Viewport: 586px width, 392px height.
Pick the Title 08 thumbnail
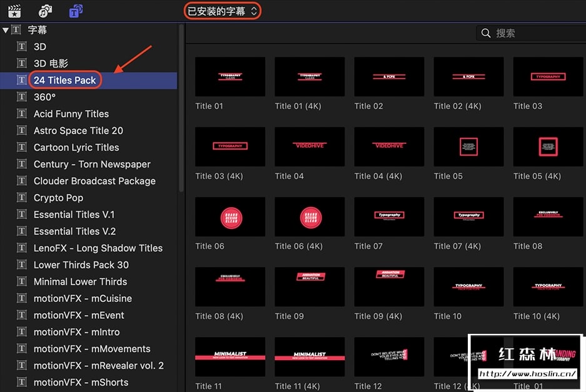click(x=548, y=217)
